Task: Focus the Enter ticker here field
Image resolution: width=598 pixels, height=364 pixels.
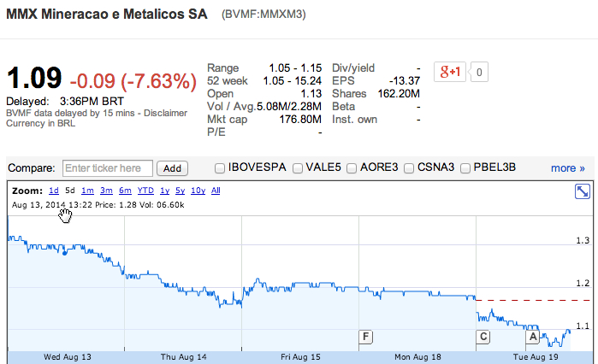Action: pyautogui.click(x=108, y=168)
